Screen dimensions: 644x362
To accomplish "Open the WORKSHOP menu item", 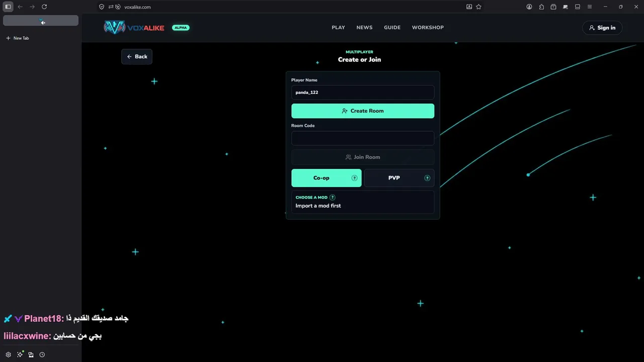I will pyautogui.click(x=428, y=28).
